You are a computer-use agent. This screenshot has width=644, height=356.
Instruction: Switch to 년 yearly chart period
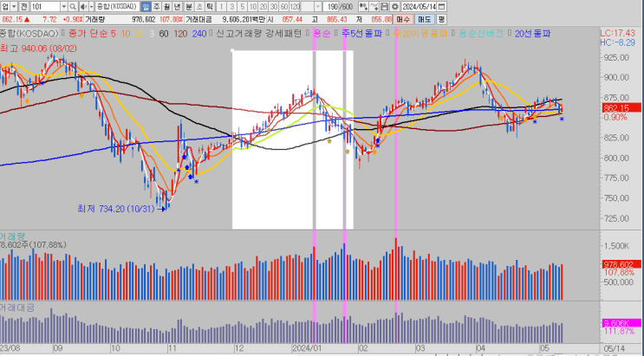[x=178, y=7]
